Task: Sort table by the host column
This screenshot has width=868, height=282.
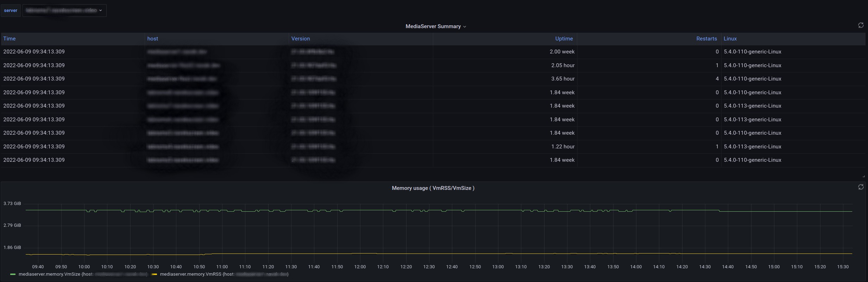Action: pos(152,39)
